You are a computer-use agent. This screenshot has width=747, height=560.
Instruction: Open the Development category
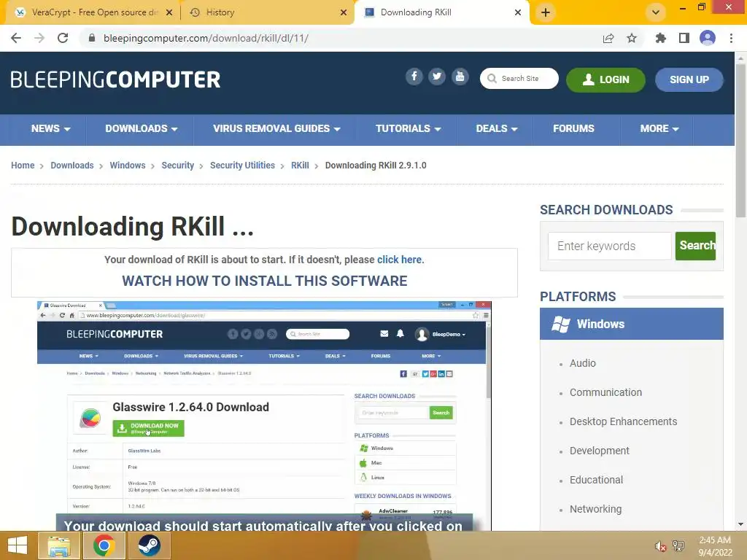tap(600, 451)
